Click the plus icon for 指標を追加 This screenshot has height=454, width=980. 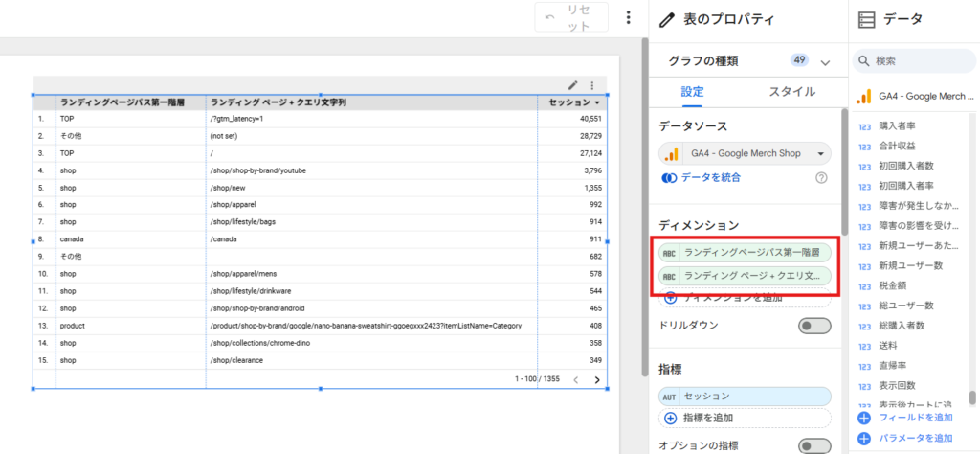click(670, 418)
